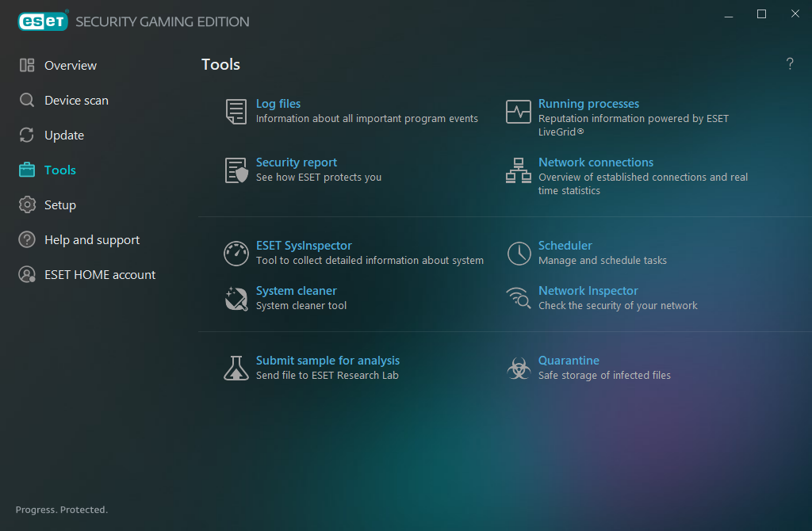Open ESET HOME account page
Image resolution: width=812 pixels, height=531 pixels.
(x=100, y=275)
